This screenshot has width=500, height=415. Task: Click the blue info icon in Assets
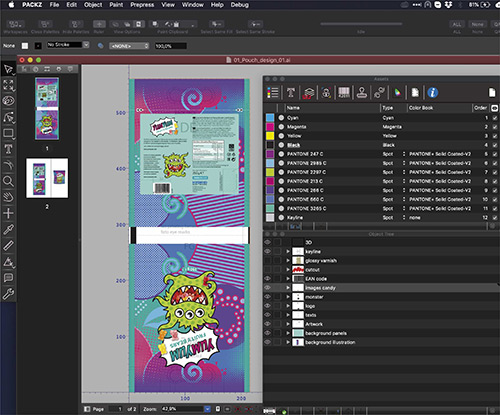tap(433, 93)
